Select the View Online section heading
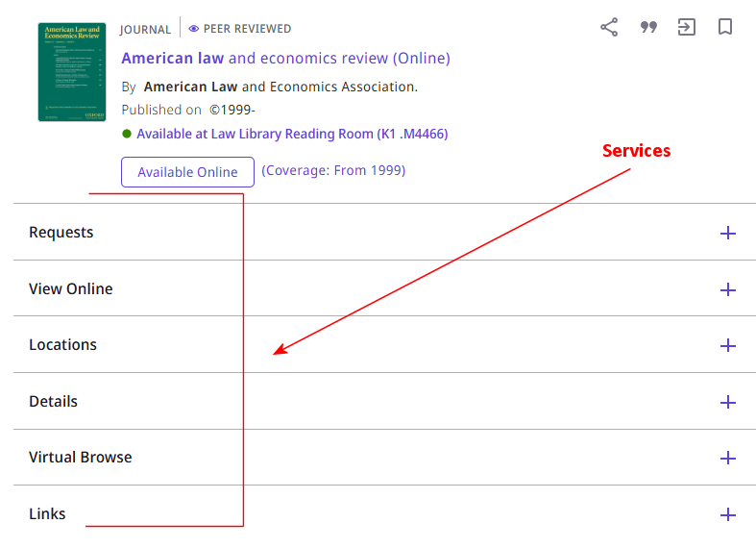756x548 pixels. (71, 289)
